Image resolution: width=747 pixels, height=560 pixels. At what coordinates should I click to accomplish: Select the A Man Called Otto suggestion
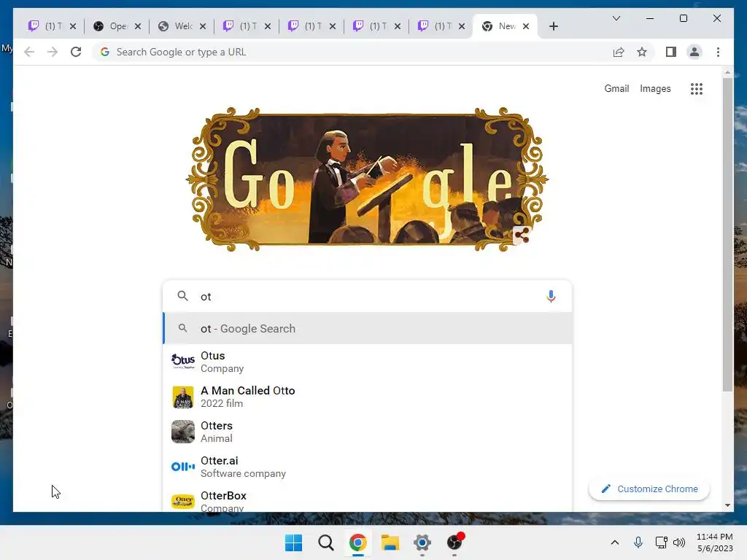(367, 397)
